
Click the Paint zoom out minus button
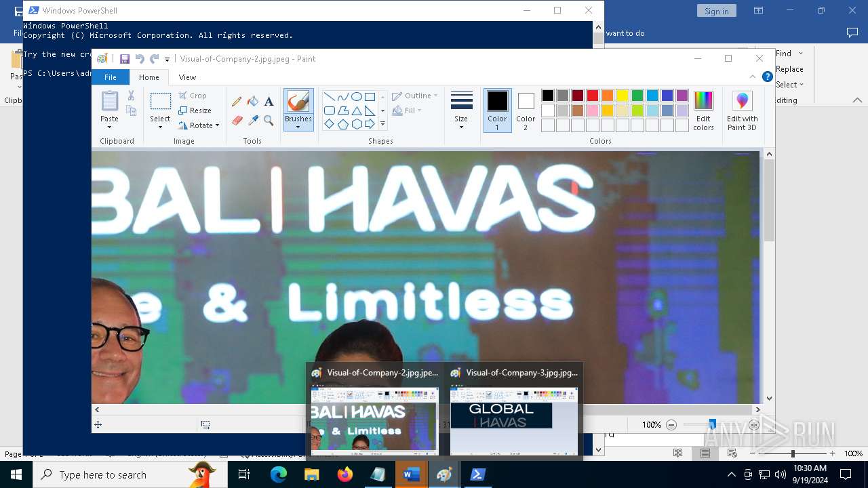(671, 425)
